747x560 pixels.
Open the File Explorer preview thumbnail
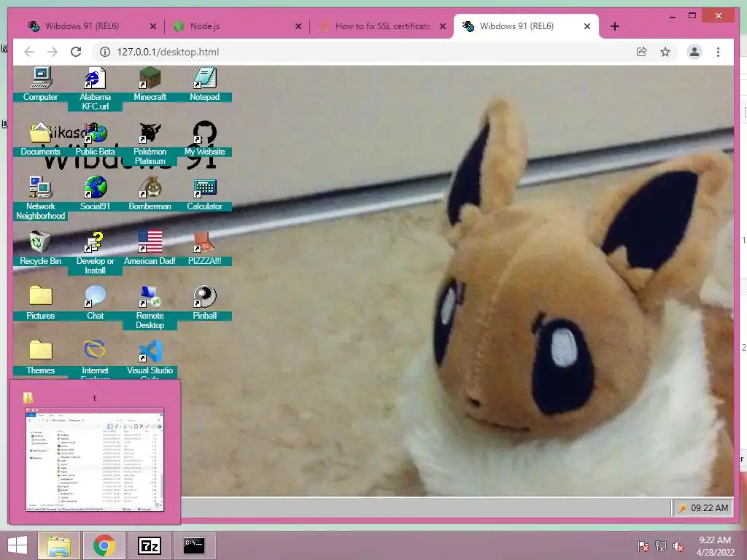(x=95, y=459)
